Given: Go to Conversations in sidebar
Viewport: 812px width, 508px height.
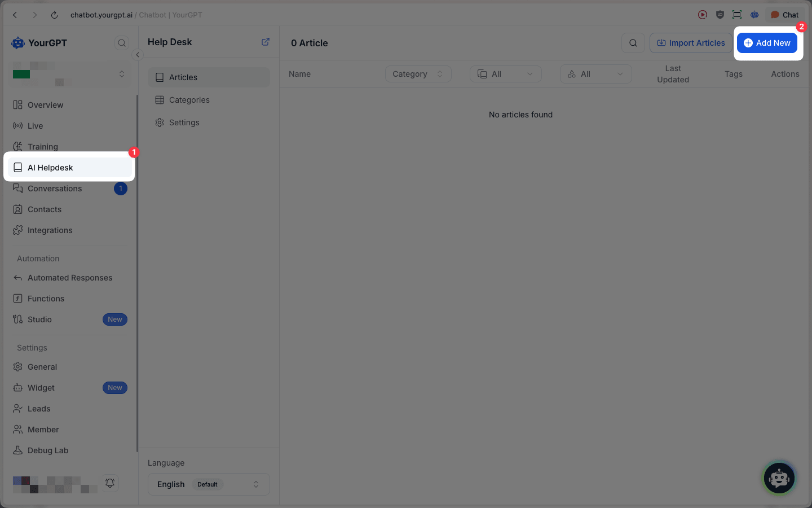Looking at the screenshot, I should click(x=55, y=189).
